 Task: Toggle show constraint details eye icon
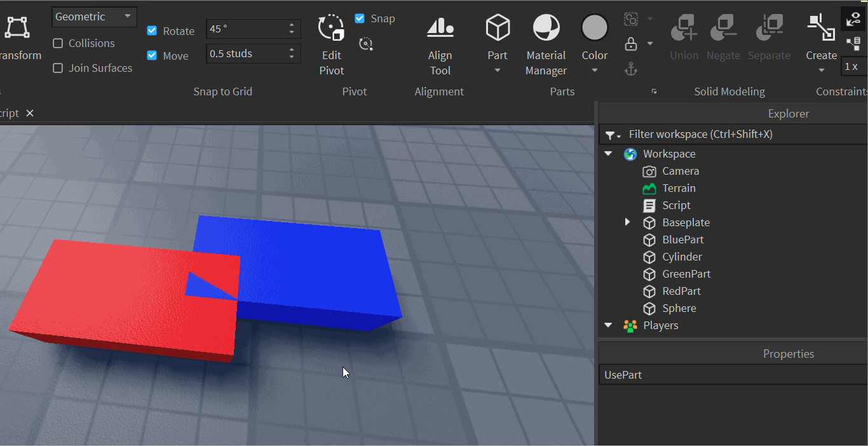coord(853,19)
